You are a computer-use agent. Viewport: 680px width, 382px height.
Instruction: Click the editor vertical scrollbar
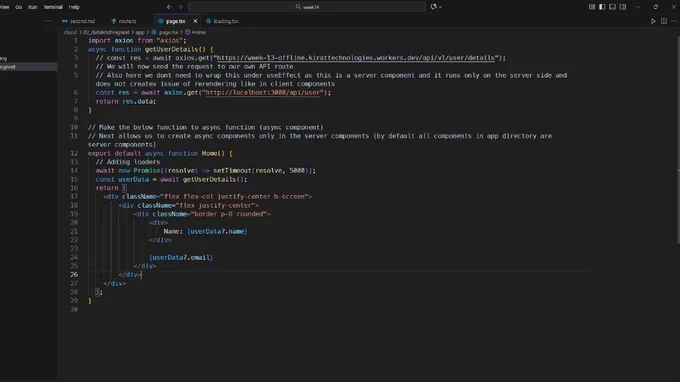tap(678, 139)
